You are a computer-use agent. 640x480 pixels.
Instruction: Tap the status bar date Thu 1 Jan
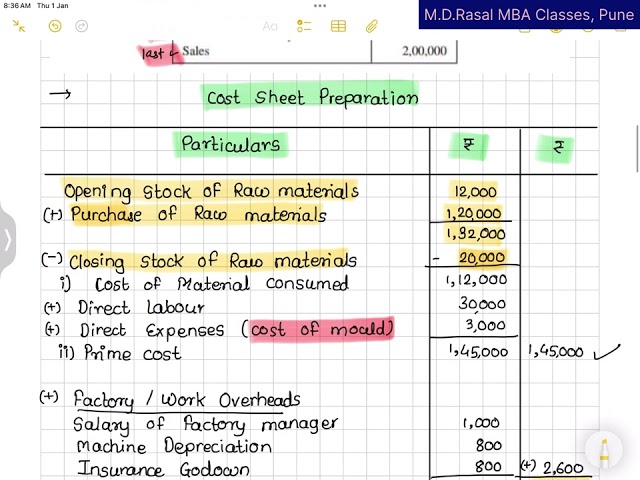point(53,6)
